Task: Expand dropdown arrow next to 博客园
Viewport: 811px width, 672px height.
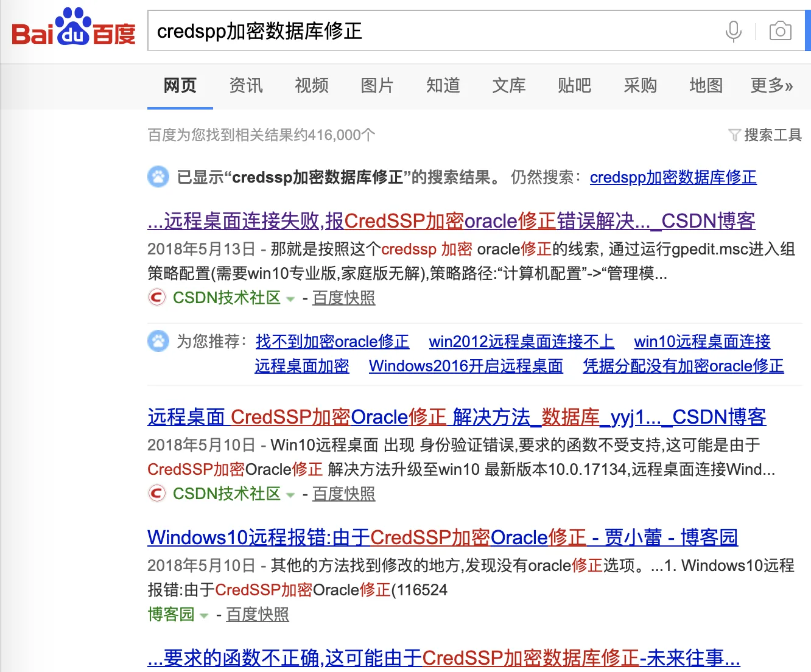Action: pyautogui.click(x=204, y=615)
